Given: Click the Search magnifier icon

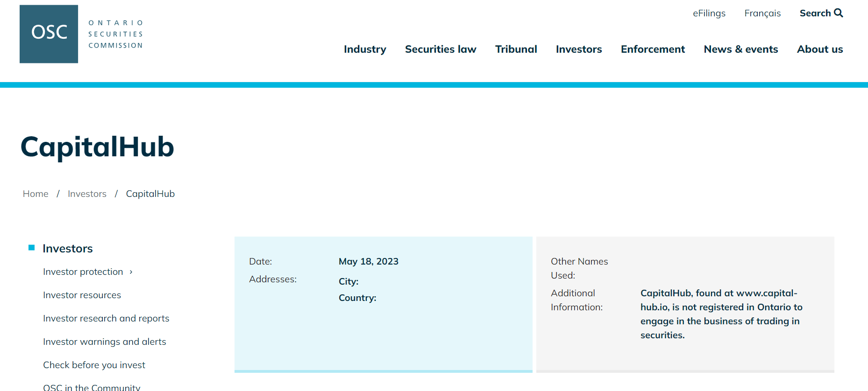Looking at the screenshot, I should (839, 13).
